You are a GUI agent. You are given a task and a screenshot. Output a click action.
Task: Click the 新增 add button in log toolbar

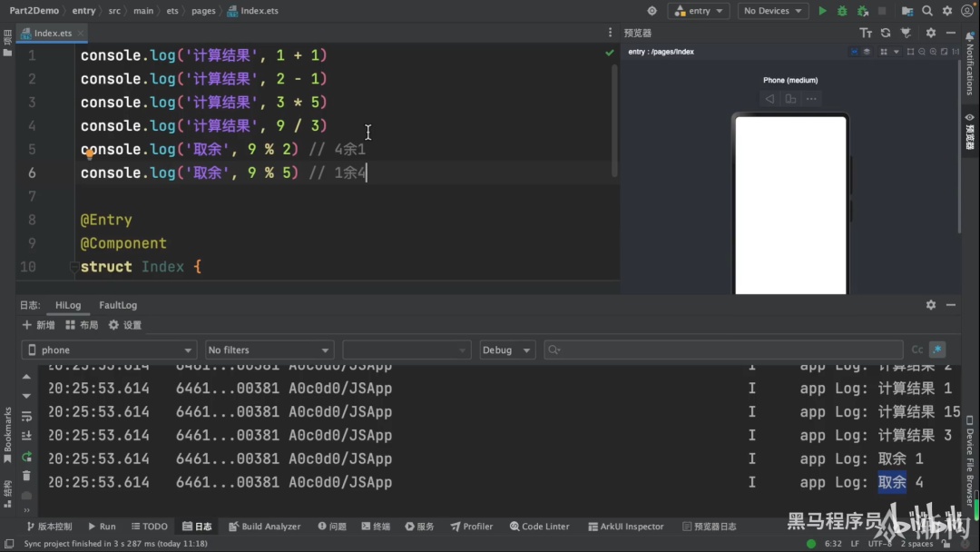tap(38, 325)
